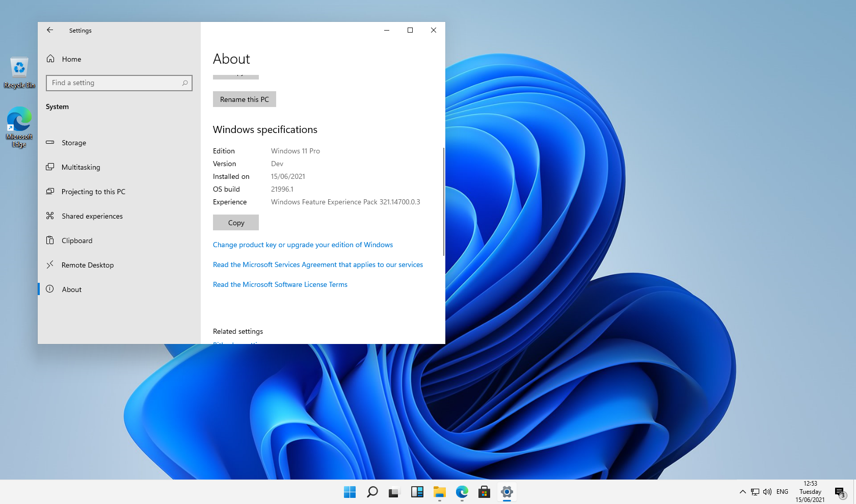Open the Home settings page
Image resolution: width=856 pixels, height=504 pixels.
[x=71, y=59]
